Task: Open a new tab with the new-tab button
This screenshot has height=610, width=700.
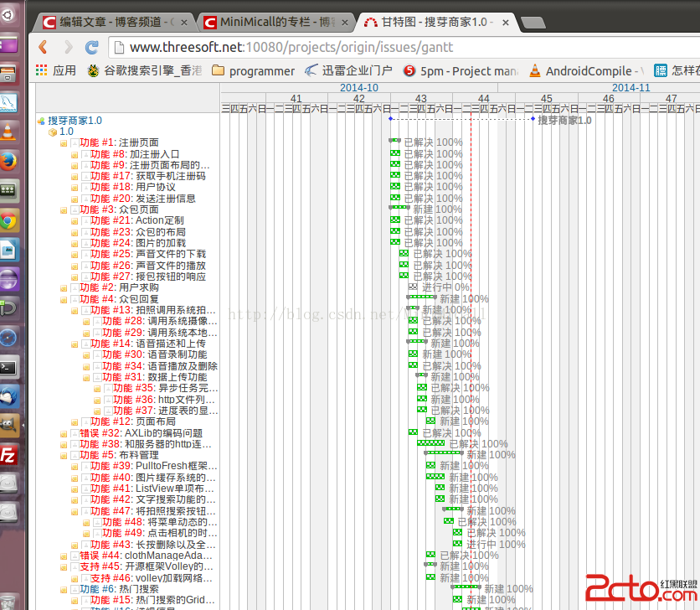Action: [536, 23]
